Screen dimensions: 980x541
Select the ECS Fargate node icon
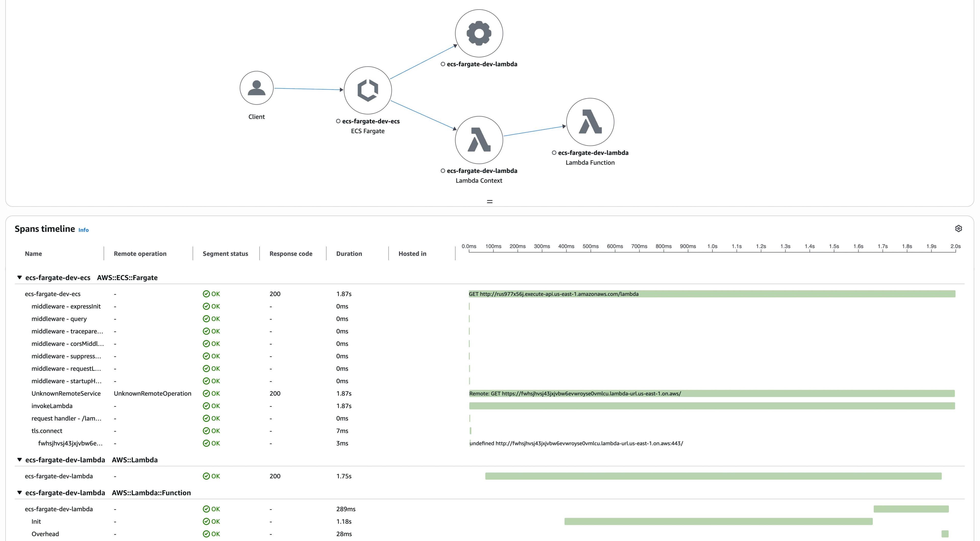click(x=367, y=90)
